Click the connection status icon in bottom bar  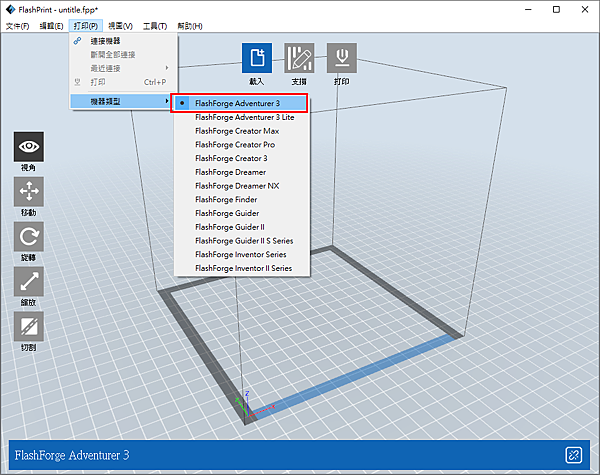coord(573,455)
